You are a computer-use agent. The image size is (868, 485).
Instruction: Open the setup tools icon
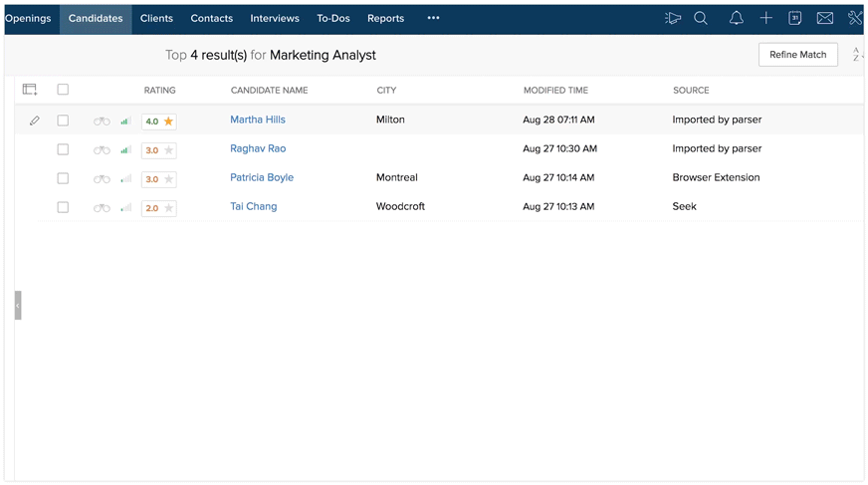(855, 18)
